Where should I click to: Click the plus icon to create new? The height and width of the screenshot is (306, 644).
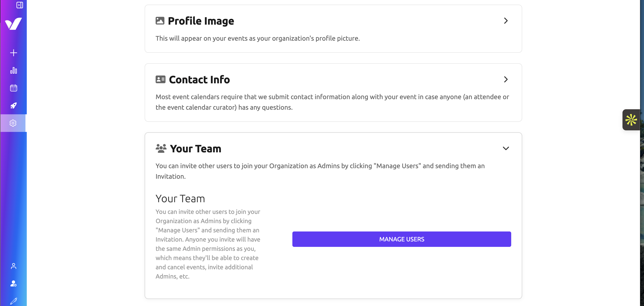click(14, 53)
